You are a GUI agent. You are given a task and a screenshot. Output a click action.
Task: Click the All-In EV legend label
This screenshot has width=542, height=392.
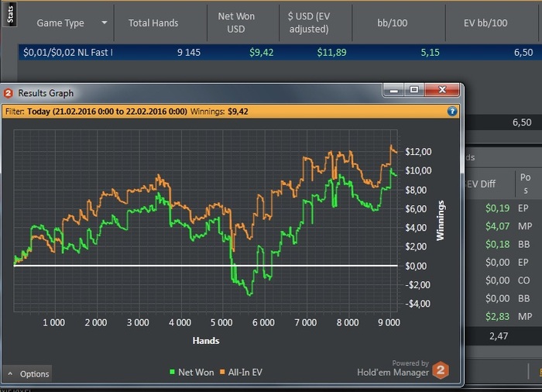coord(245,373)
